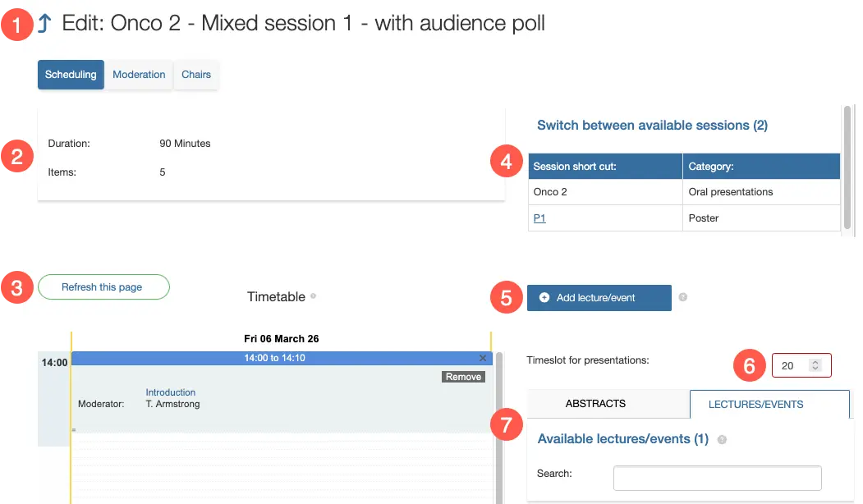Remove the Introduction timetable entry
The image size is (863, 504).
pos(464,377)
